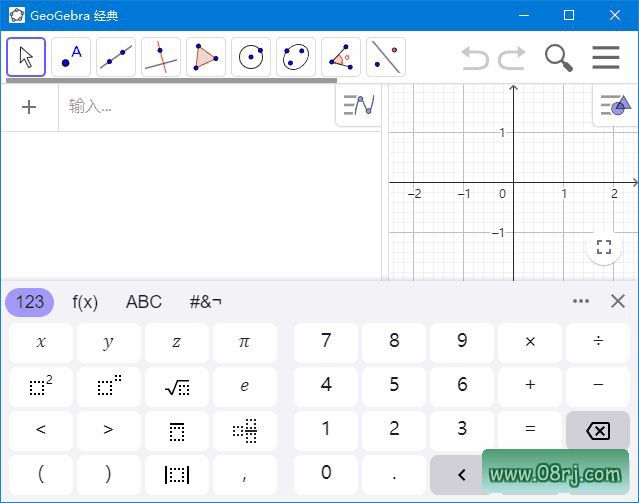The height and width of the screenshot is (503, 639).
Task: Tap the y variable key
Action: pyautogui.click(x=109, y=342)
